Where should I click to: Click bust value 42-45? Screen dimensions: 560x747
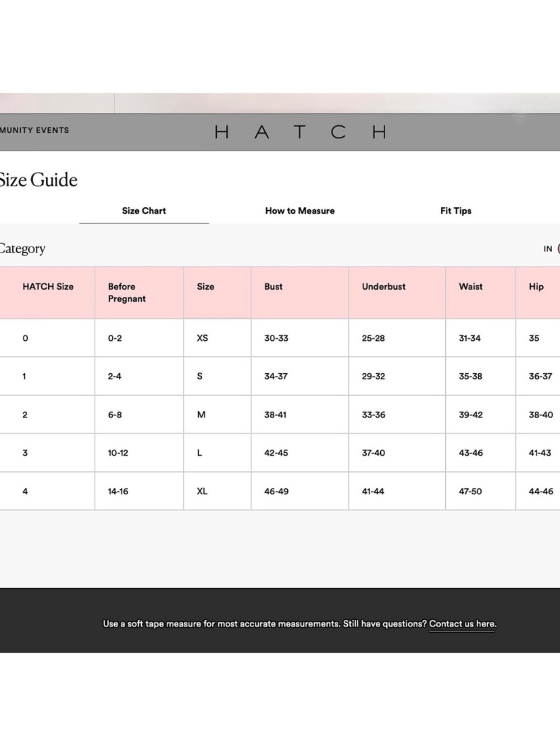point(276,453)
